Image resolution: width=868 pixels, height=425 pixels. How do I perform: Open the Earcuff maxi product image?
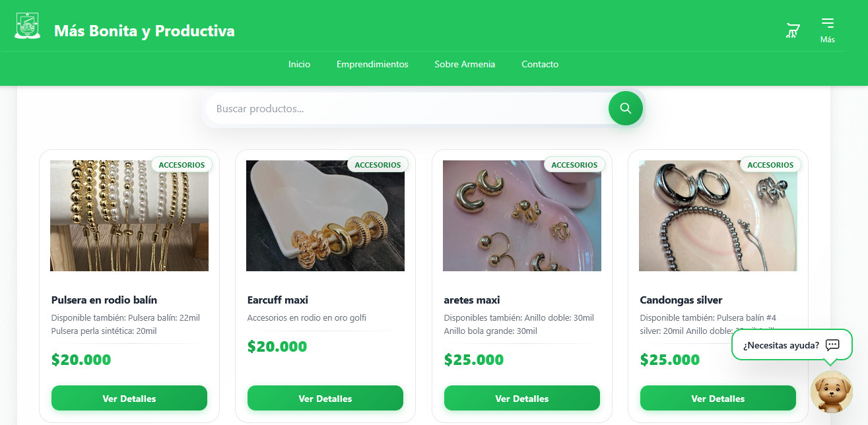tap(325, 216)
